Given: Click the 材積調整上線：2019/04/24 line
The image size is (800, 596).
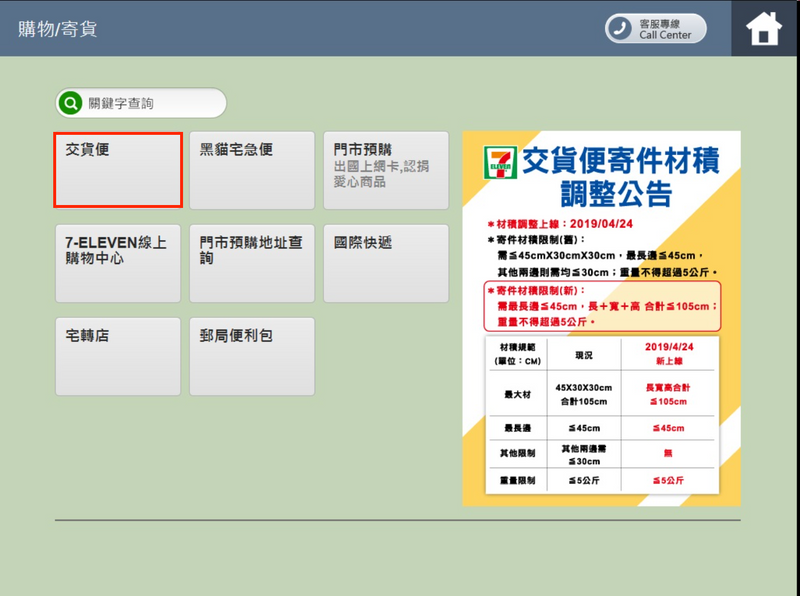Looking at the screenshot, I should coord(560,224).
